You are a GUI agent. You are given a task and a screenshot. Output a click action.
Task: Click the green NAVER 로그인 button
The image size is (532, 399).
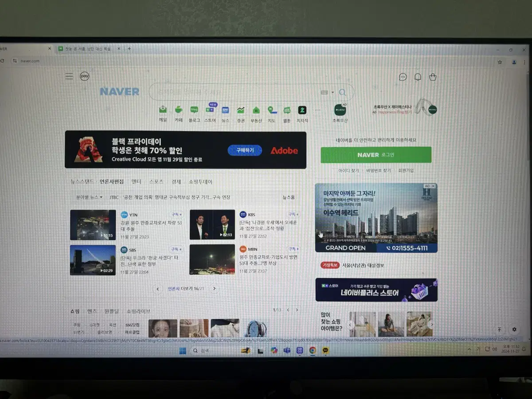(376, 155)
